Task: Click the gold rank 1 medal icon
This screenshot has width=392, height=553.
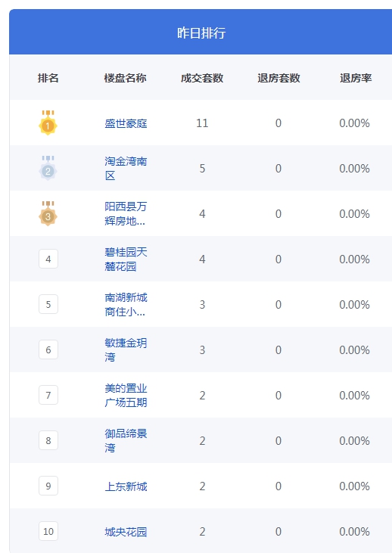Action: coord(48,123)
